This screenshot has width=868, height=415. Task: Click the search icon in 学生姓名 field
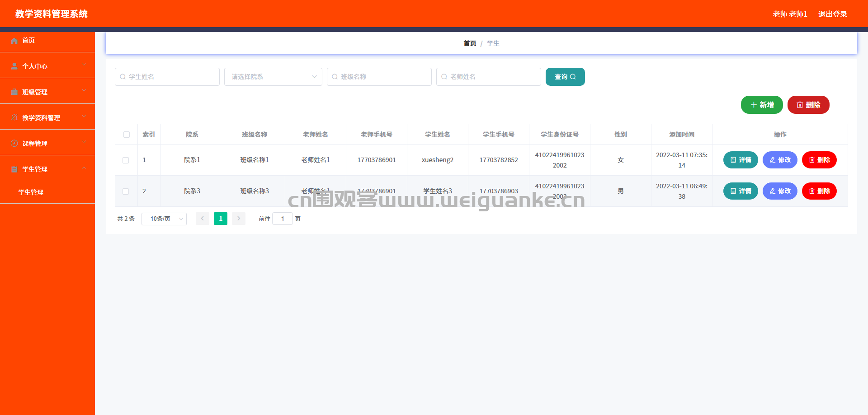[123, 77]
